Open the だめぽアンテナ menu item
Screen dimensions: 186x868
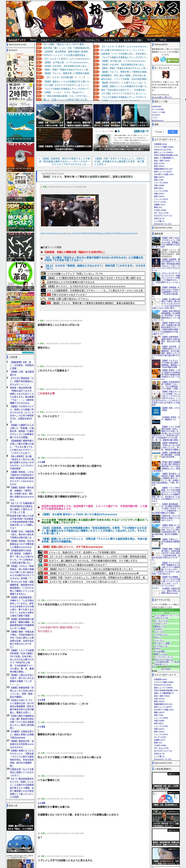pos(48,40)
